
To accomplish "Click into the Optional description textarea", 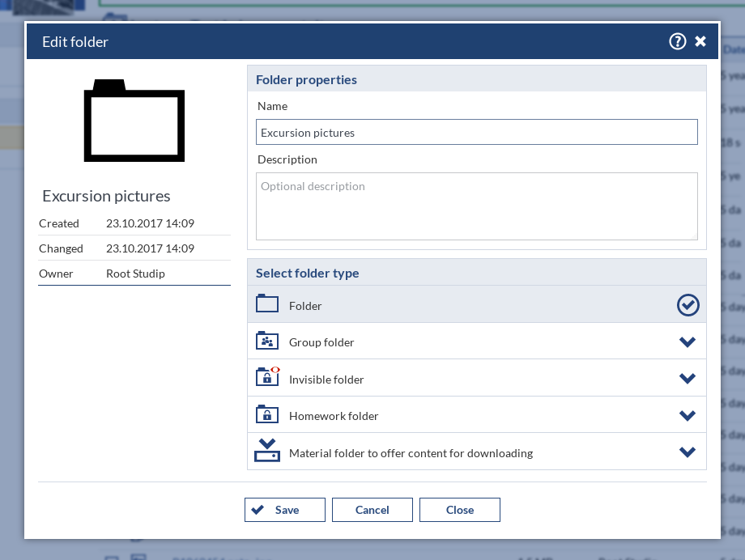I will click(476, 206).
